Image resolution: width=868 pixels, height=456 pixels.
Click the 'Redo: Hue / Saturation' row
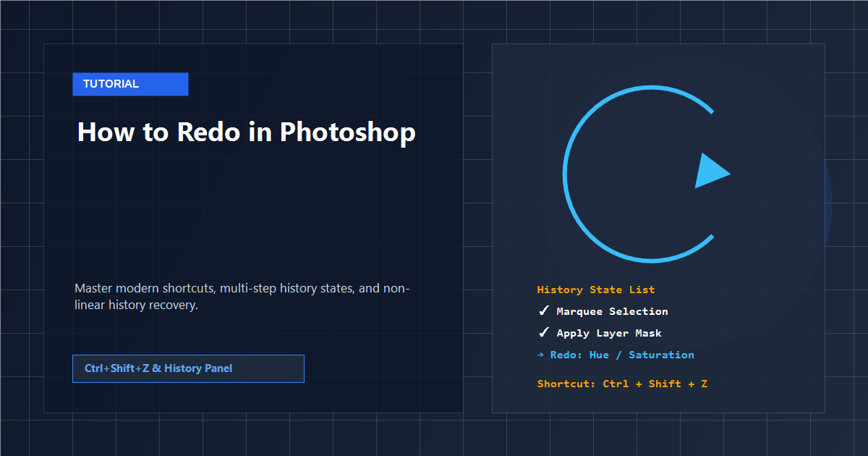tap(616, 355)
